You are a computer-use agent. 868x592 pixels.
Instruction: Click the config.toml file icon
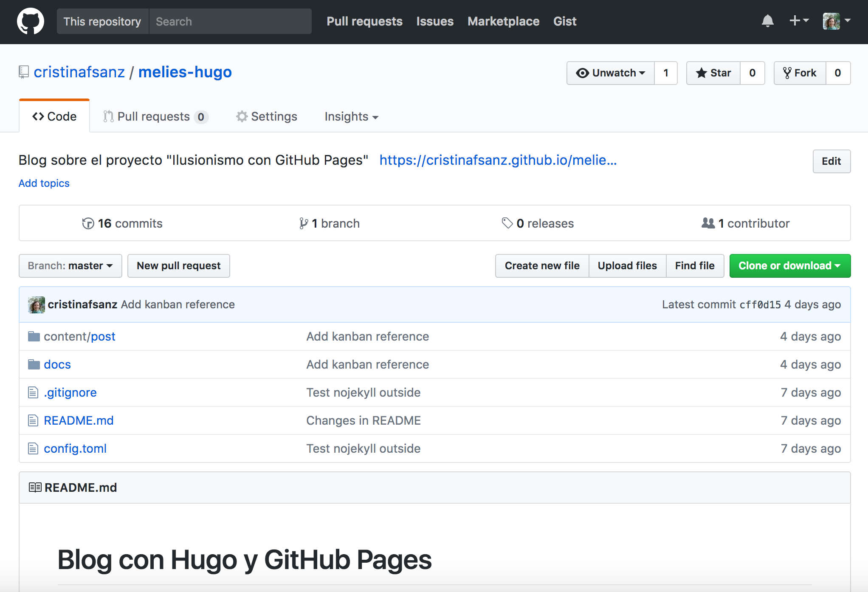point(33,448)
